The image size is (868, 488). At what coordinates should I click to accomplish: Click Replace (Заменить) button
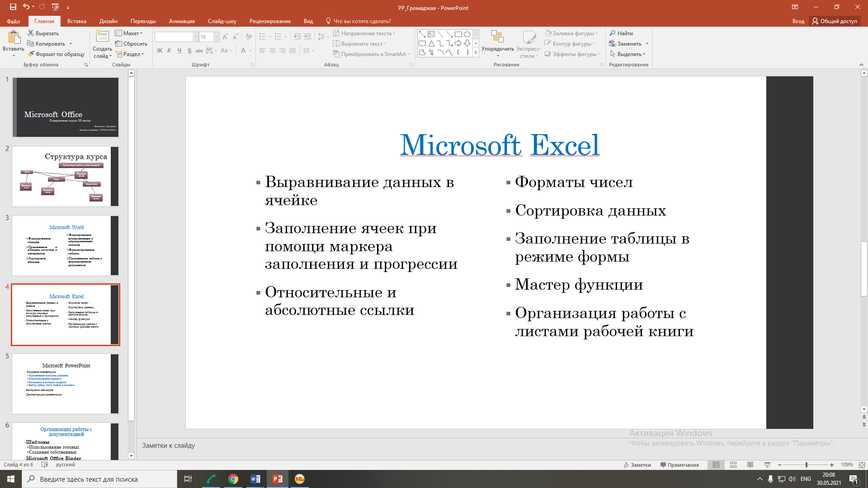tap(625, 43)
